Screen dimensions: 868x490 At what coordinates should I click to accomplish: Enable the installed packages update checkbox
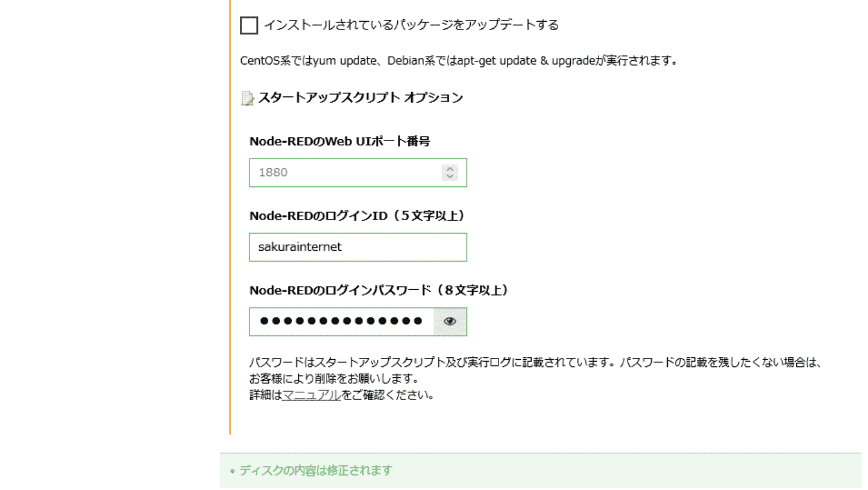248,25
